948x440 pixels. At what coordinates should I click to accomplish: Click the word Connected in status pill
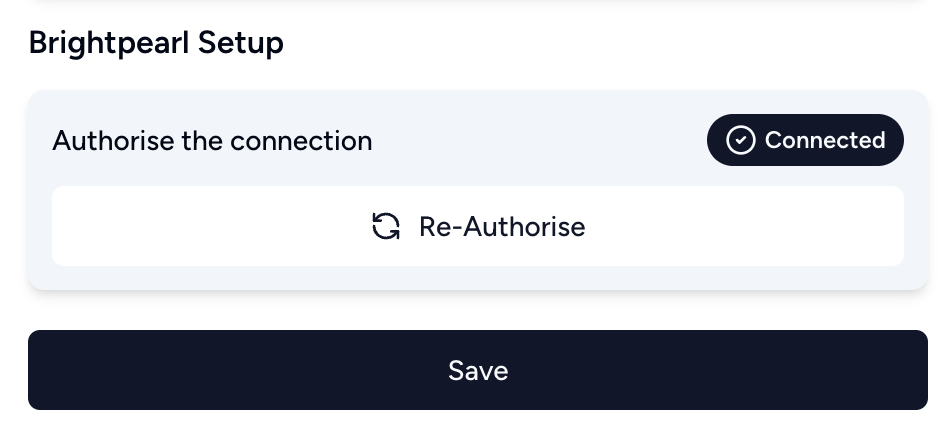click(x=825, y=140)
